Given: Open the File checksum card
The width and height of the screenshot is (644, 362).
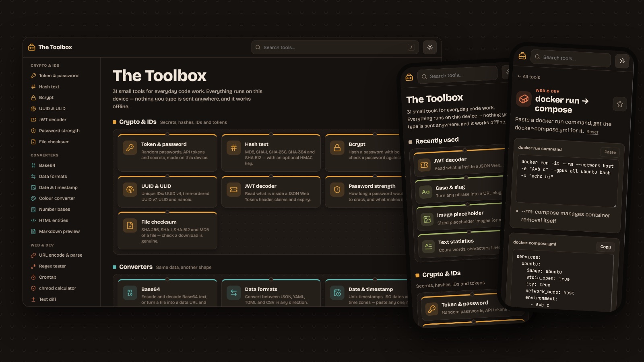Looking at the screenshot, I should click(x=167, y=230).
